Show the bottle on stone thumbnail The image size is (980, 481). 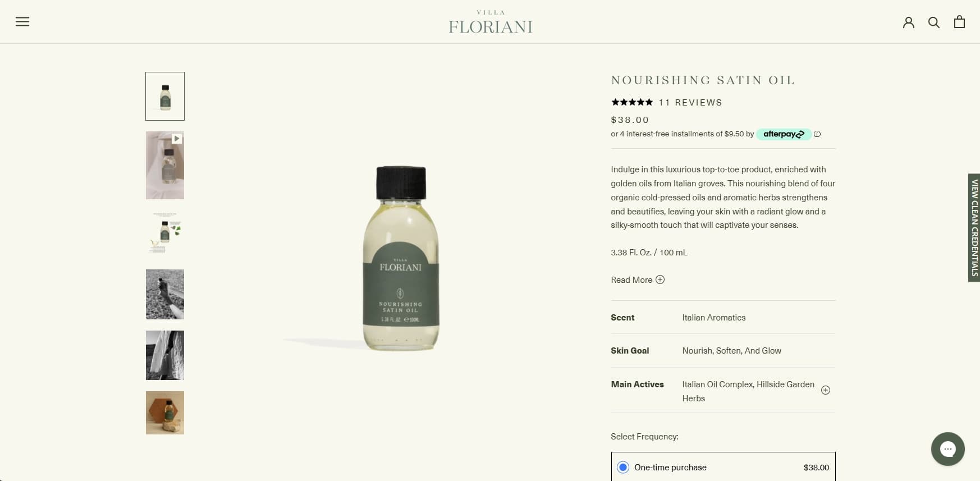tap(165, 413)
